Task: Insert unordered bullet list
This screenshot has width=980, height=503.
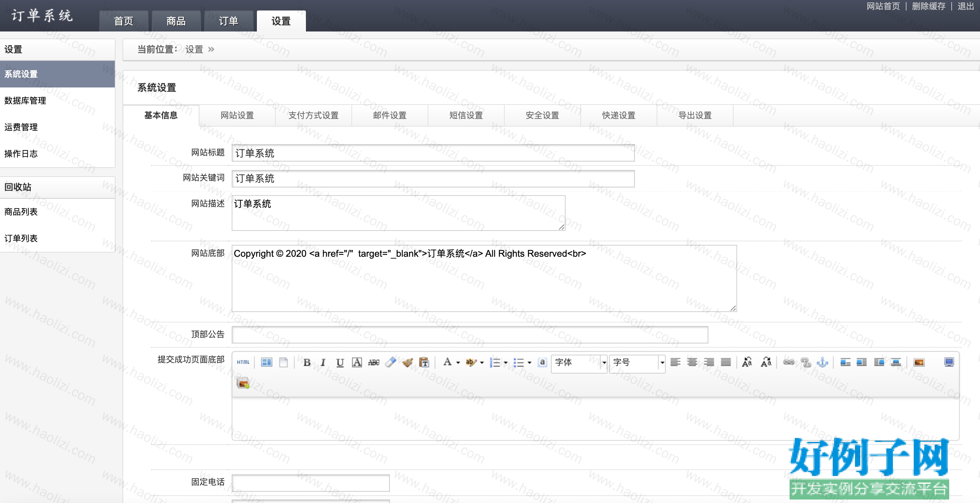Action: [519, 362]
